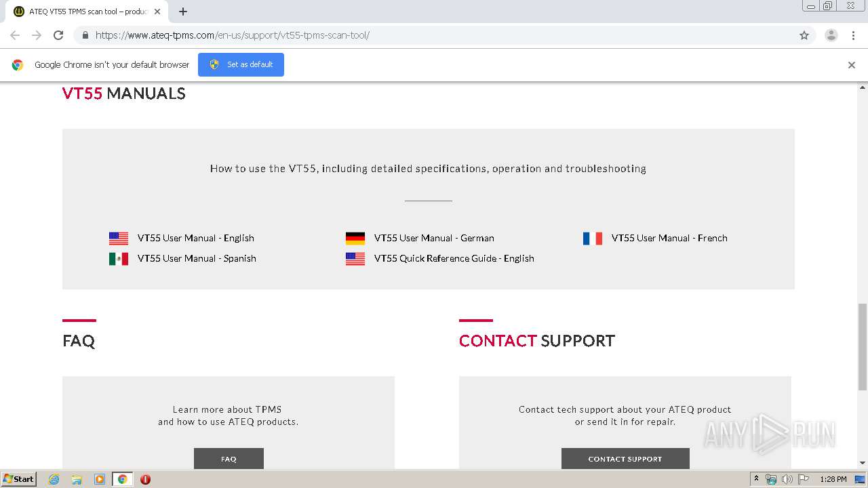Screen dimensions: 868x488
Task: Reload the page
Action: (58, 35)
